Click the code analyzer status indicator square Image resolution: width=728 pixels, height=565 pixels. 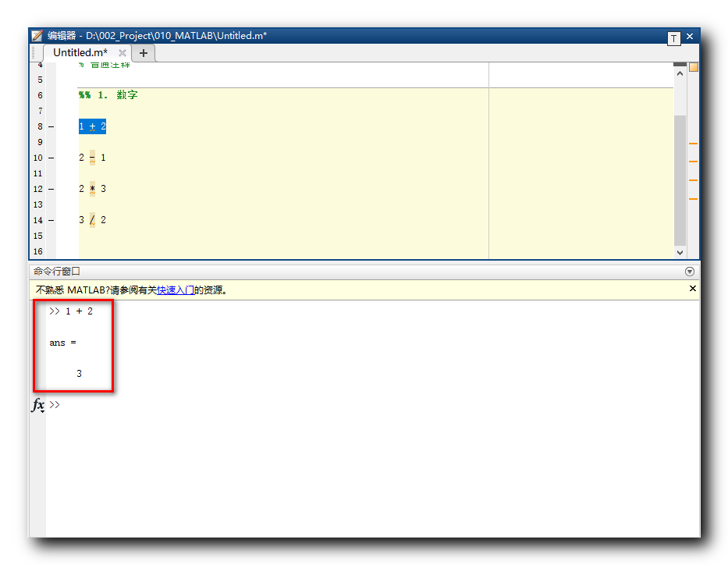[694, 67]
